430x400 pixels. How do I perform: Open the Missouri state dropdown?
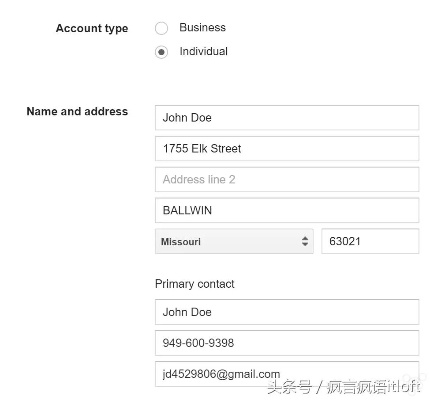234,241
